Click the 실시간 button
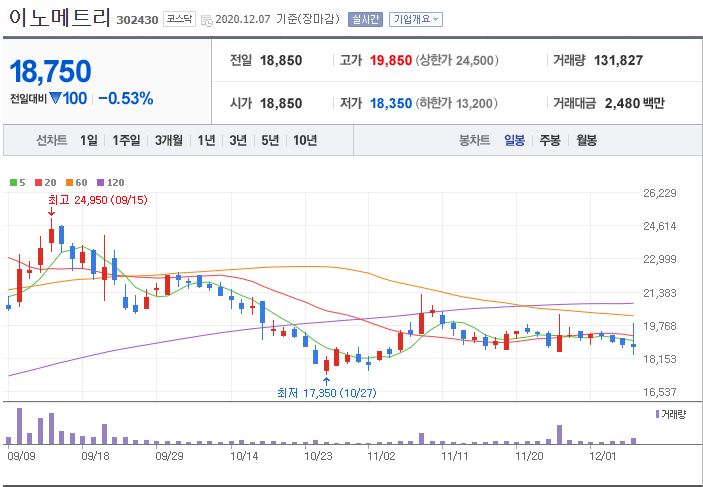 click(x=365, y=19)
